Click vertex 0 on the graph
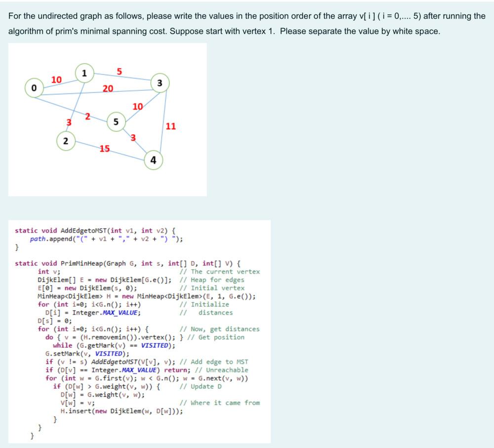This screenshot has width=494, height=448. [33, 87]
